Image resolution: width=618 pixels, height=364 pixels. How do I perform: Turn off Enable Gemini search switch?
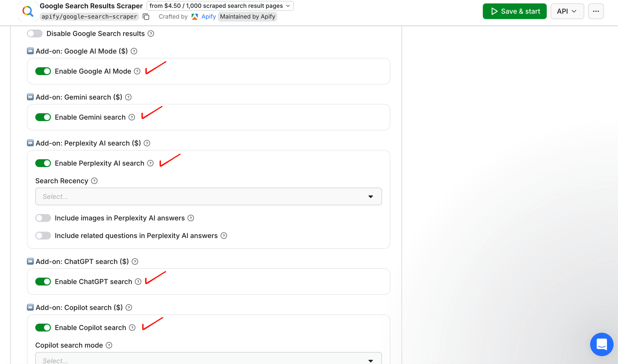43,117
